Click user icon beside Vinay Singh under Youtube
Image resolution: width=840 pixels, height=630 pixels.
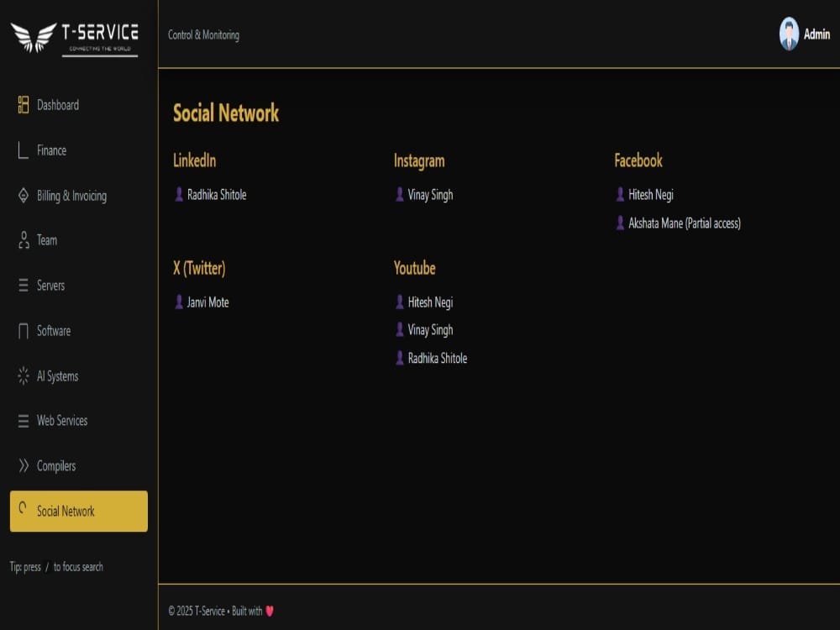pos(400,329)
